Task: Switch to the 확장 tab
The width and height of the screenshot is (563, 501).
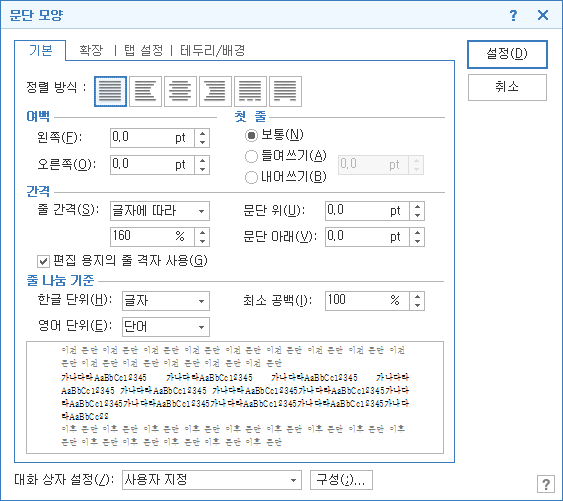Action: coord(91,50)
